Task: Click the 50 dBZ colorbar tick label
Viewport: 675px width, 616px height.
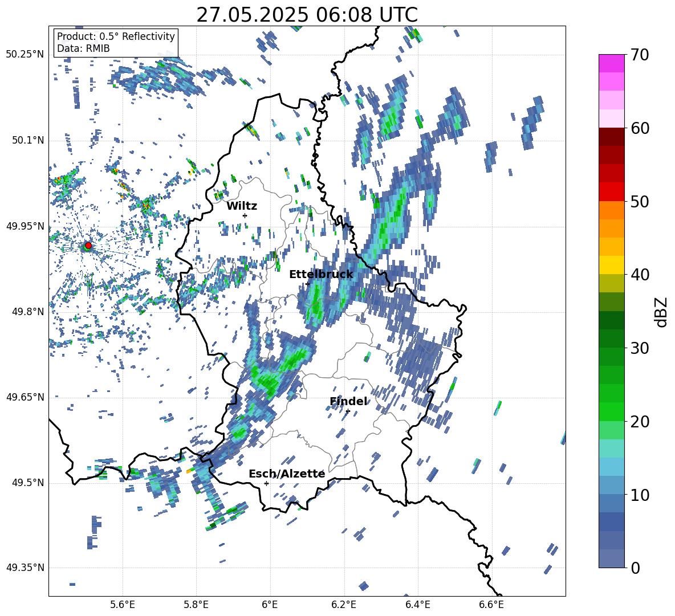Action: point(640,201)
